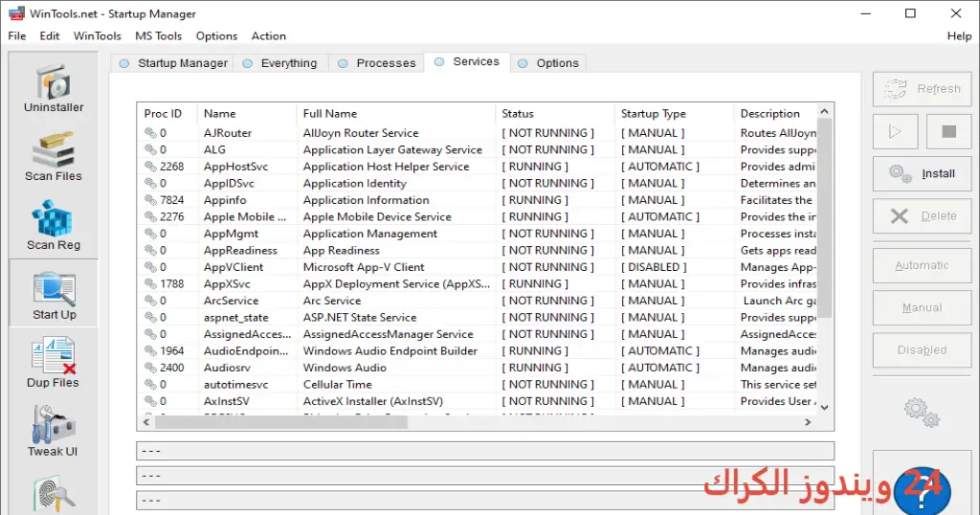Click the WinTools.net title bar icon

pos(16,13)
